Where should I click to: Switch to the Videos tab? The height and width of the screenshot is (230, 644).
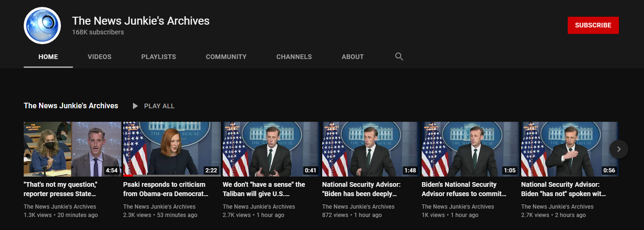click(100, 57)
